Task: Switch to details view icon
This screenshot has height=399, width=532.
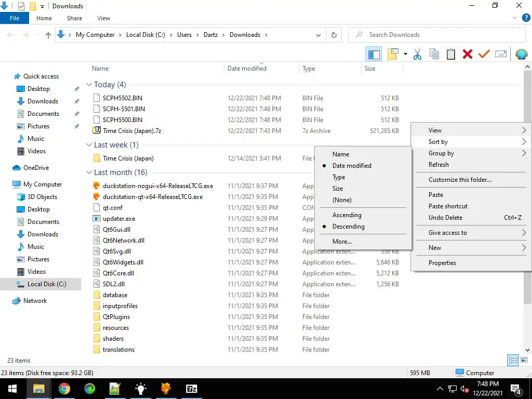Action: (x=513, y=360)
